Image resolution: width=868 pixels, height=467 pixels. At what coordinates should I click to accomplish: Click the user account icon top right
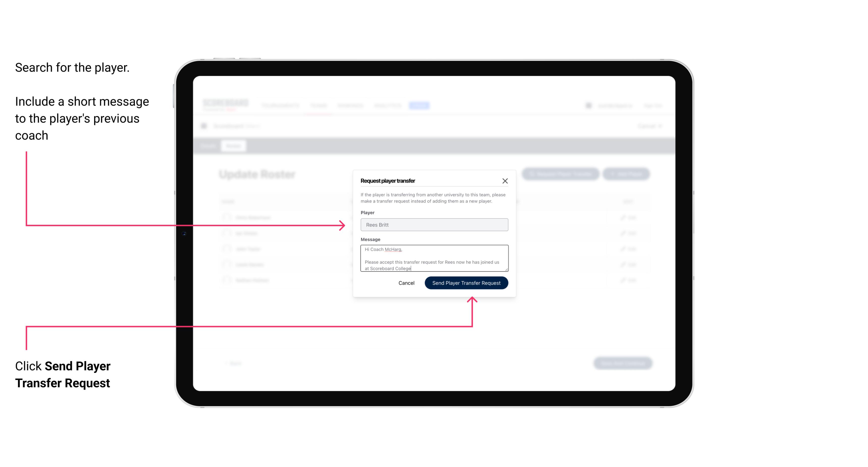(587, 105)
